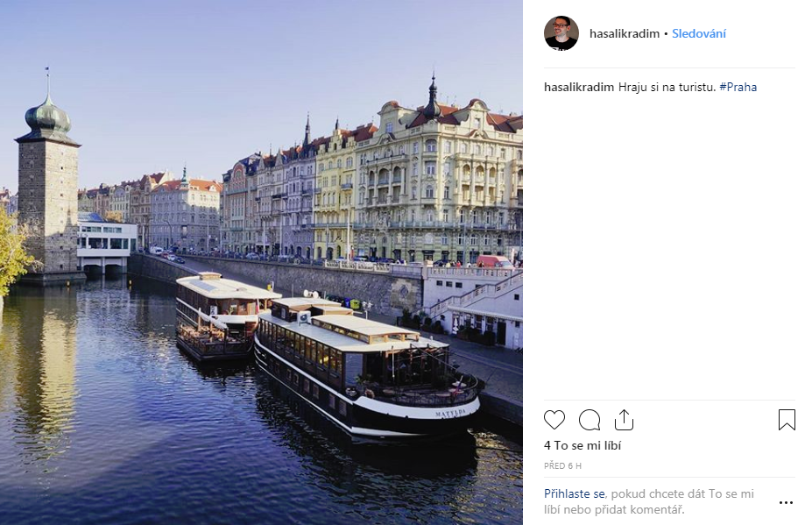Share the post using the share arrow icon
812x525 pixels.
click(x=624, y=420)
